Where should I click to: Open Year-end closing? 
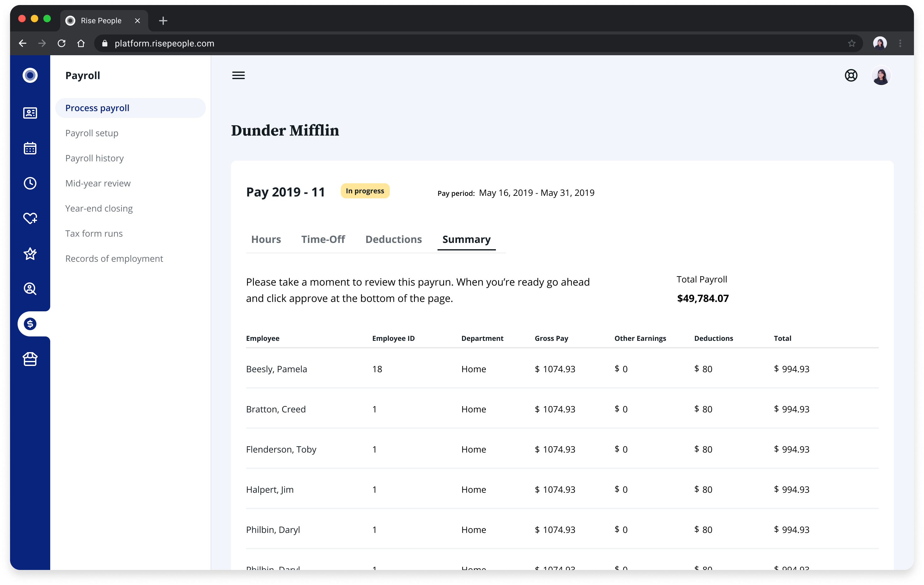tap(99, 208)
